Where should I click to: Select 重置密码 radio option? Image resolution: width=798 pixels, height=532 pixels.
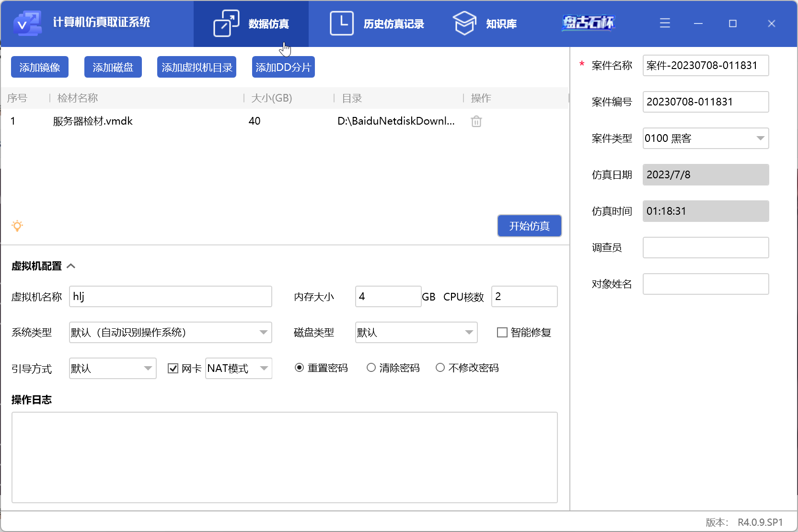click(299, 368)
